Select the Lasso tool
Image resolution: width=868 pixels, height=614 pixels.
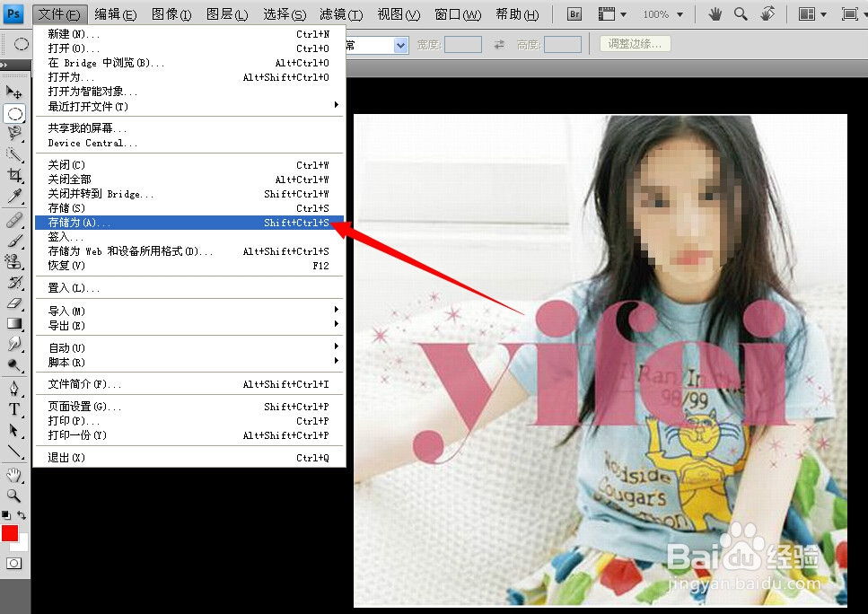tap(14, 133)
